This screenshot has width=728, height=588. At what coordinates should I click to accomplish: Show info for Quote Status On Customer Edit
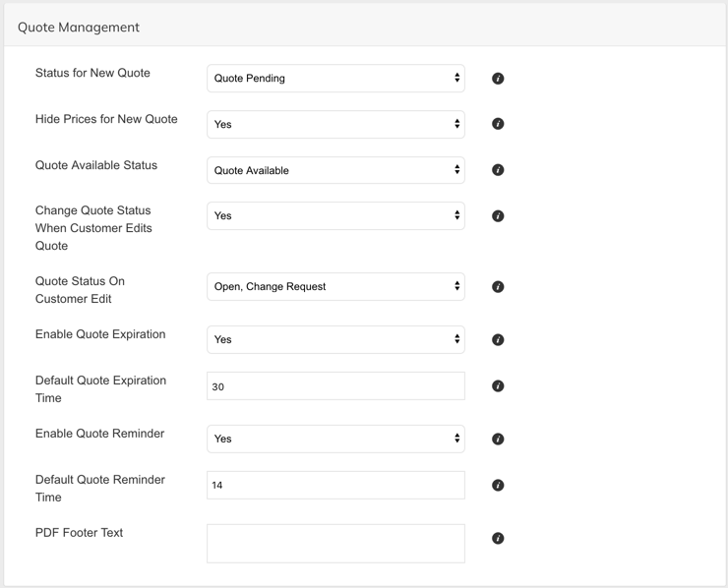pos(498,287)
